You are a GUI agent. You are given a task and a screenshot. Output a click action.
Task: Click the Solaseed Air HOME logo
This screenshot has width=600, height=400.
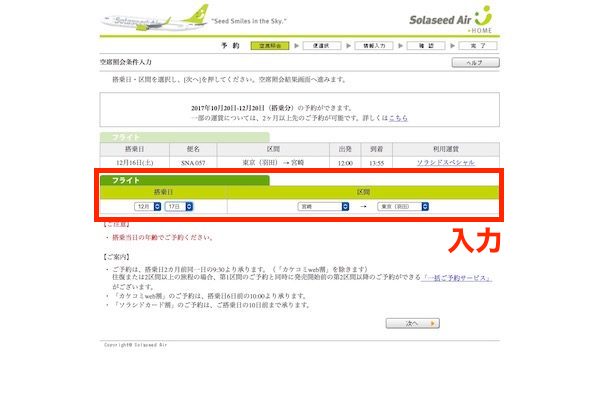coord(451,19)
